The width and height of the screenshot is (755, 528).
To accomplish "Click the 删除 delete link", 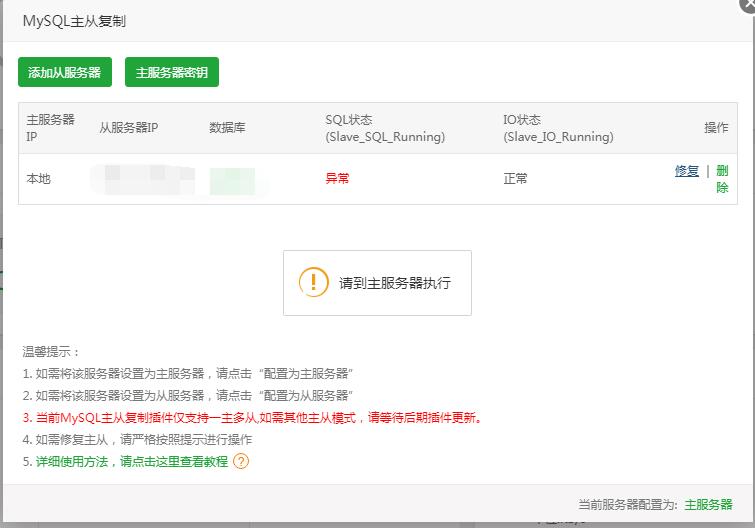I will pyautogui.click(x=722, y=179).
